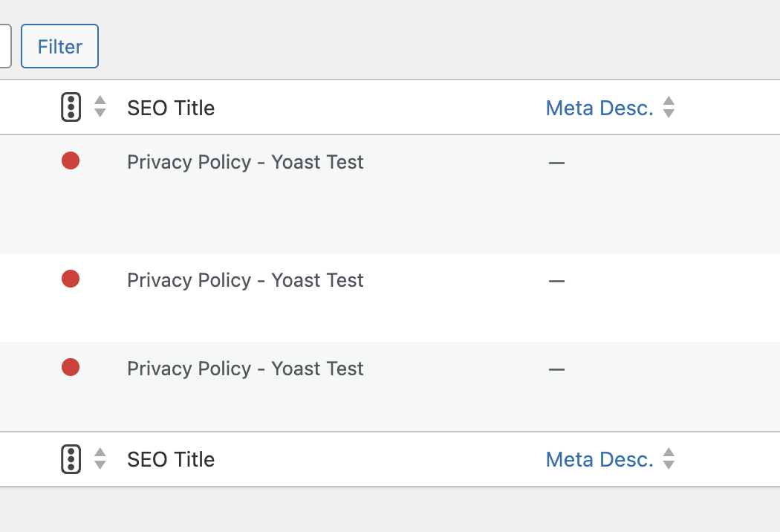Select third row's Privacy Policy - Yoast Test title
780x532 pixels.
(x=245, y=369)
